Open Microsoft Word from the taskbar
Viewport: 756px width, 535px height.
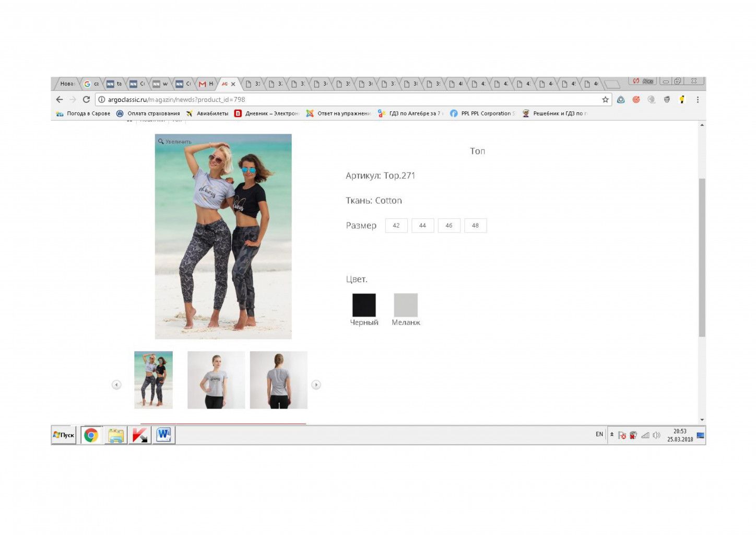click(x=163, y=435)
